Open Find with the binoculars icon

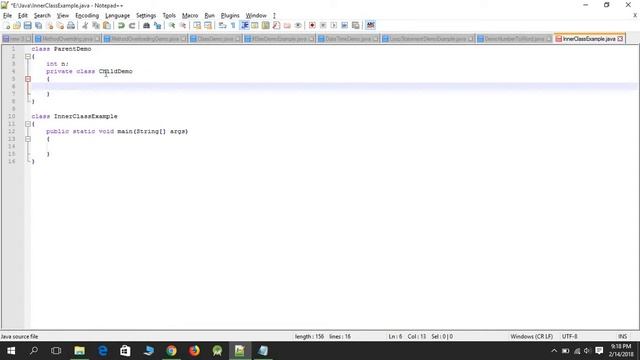146,25
